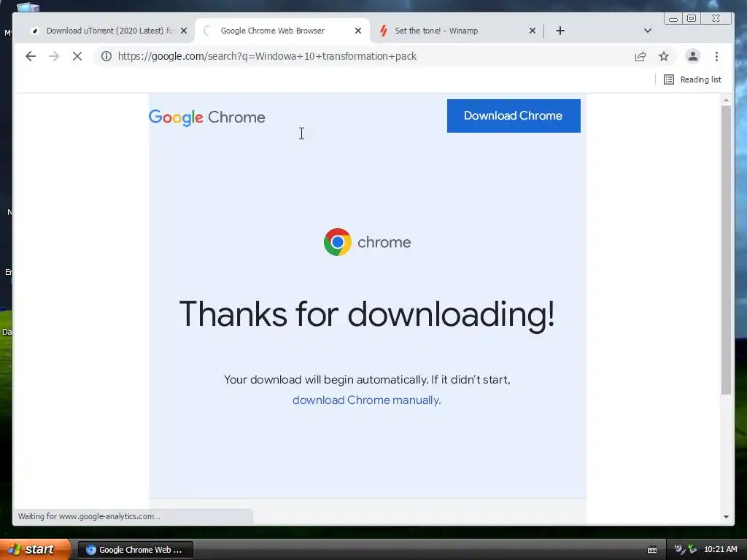The height and width of the screenshot is (560, 747).
Task: Click the first system tray notification icon
Action: 680,549
